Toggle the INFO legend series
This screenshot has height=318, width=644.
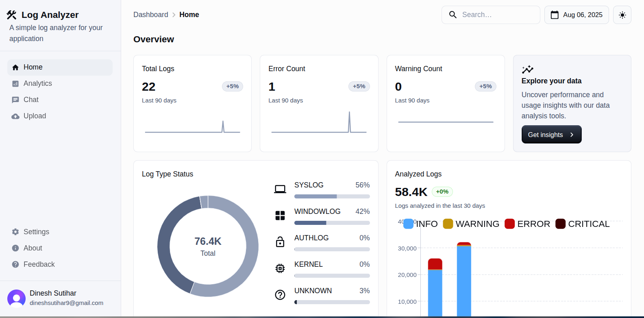tap(420, 224)
